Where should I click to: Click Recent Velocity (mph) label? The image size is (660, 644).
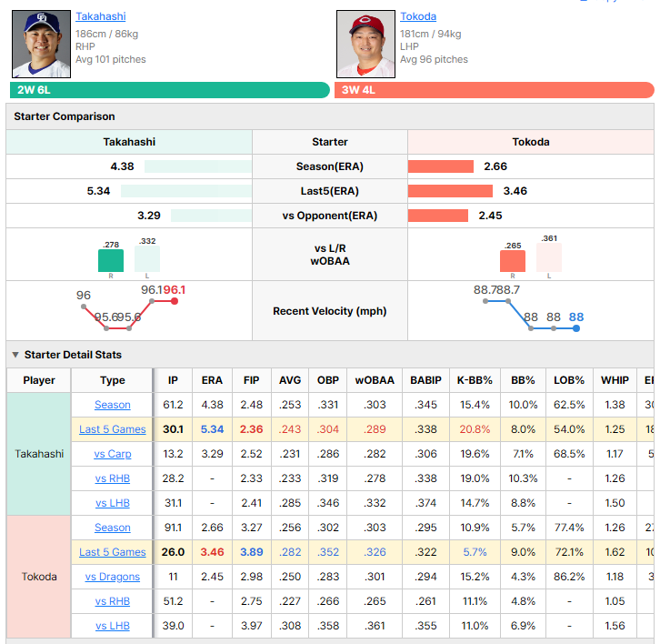[330, 311]
